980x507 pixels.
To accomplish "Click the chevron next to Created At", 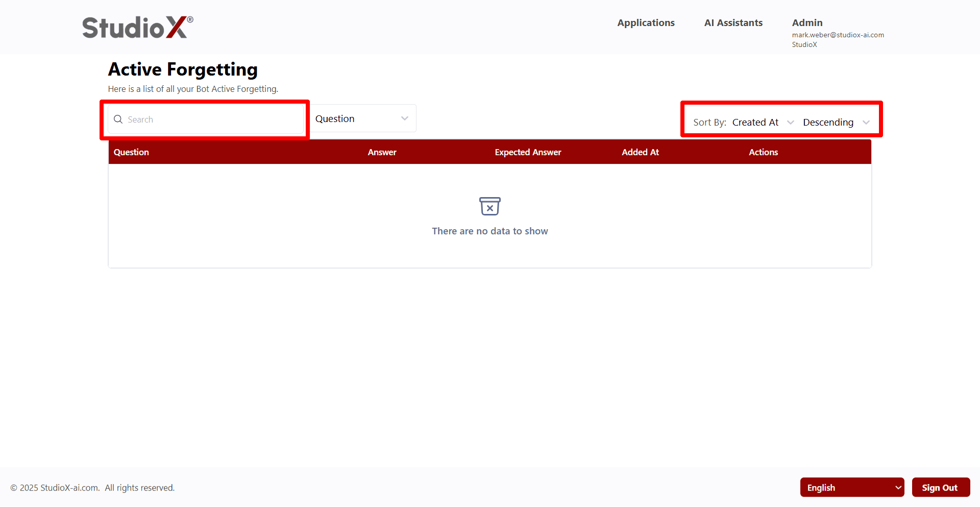I will [x=791, y=123].
